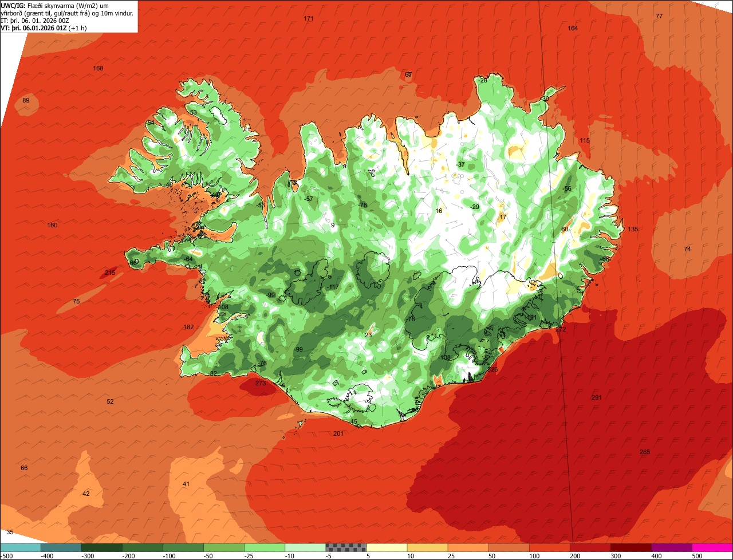733x560 pixels.
Task: Click the map value 74
Action: pyautogui.click(x=687, y=249)
